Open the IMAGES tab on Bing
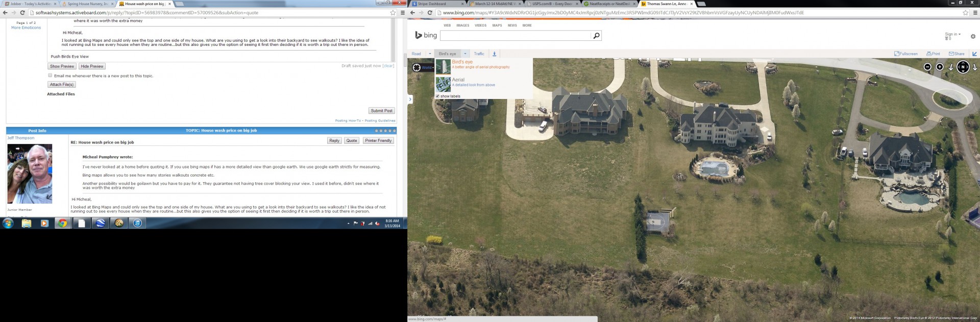 coord(462,25)
